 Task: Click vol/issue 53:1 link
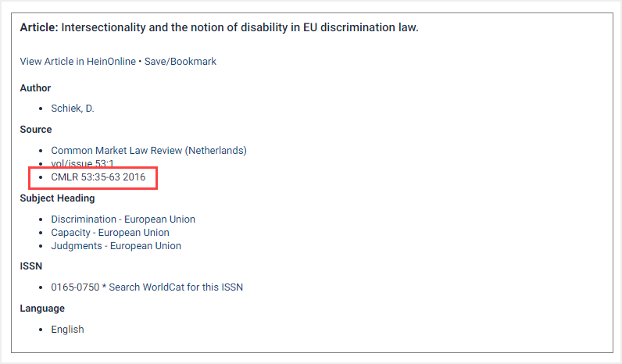(82, 163)
